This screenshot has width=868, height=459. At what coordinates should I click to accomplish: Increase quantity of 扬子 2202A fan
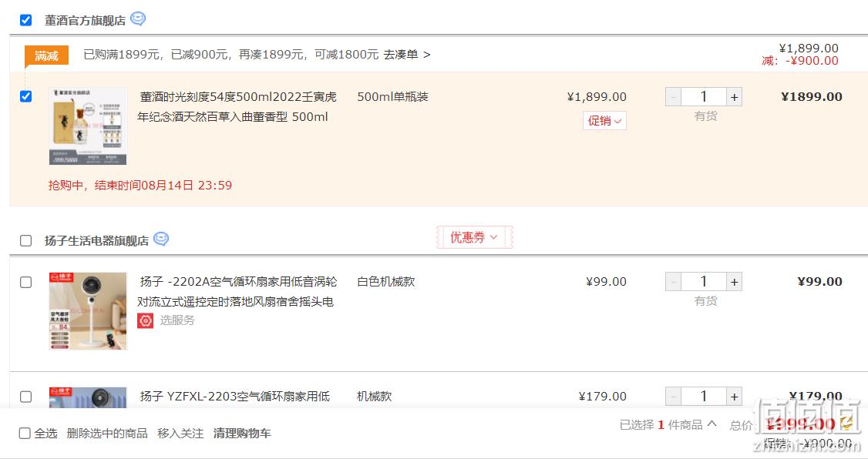[x=734, y=281]
